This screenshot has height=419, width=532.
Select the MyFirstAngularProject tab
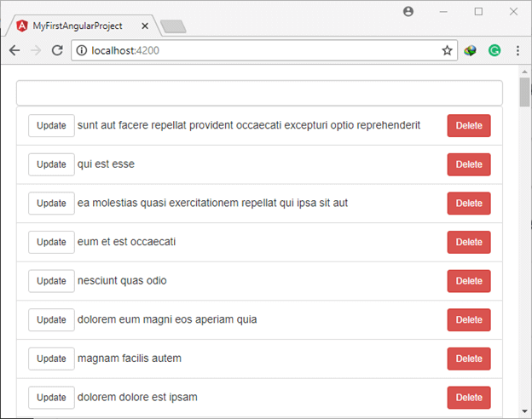(x=82, y=26)
